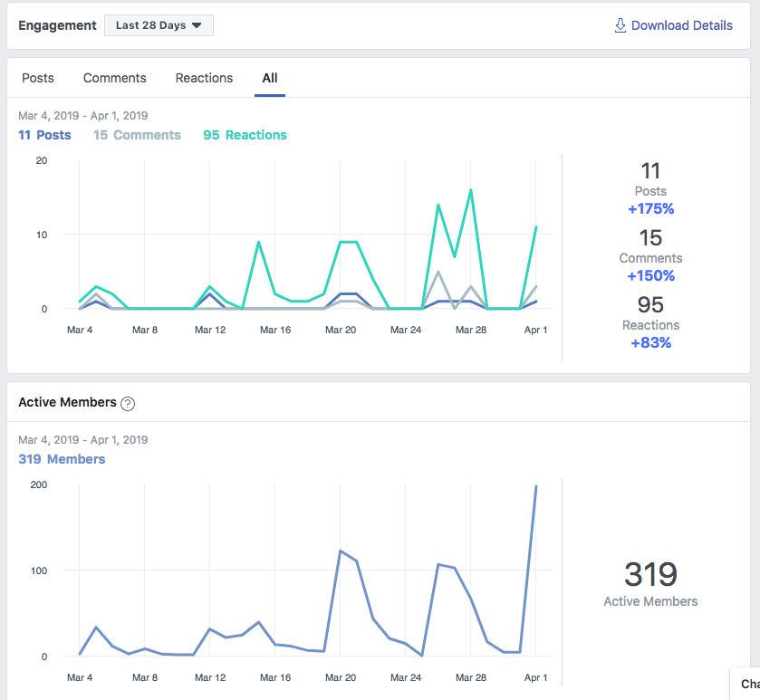Click the Mar 28 reactions peak on engagement chart

(x=471, y=190)
